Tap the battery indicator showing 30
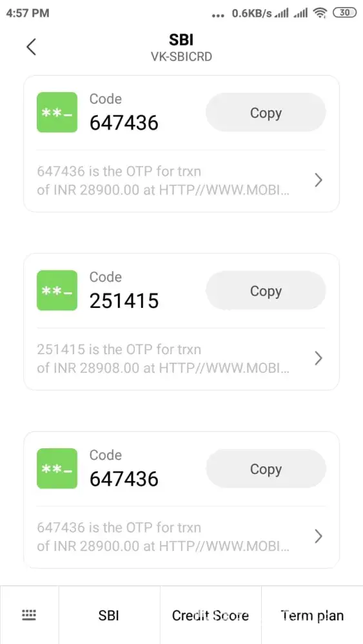The width and height of the screenshot is (363, 644). [344, 13]
